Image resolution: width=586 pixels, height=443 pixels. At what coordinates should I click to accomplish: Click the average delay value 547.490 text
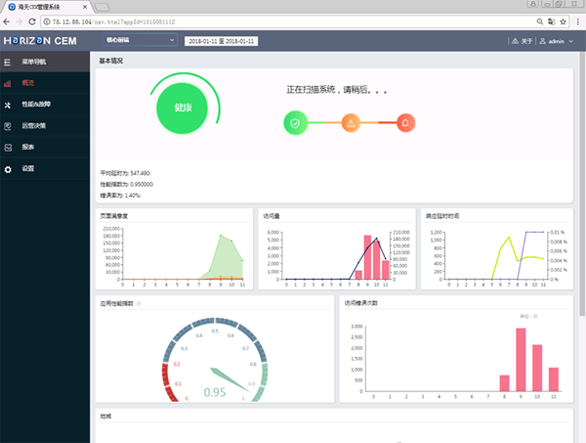point(125,173)
